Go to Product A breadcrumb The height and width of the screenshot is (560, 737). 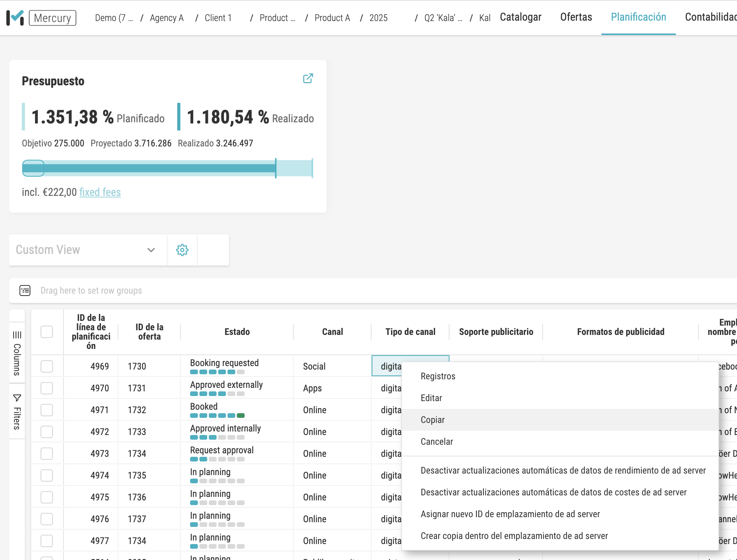pos(332,18)
